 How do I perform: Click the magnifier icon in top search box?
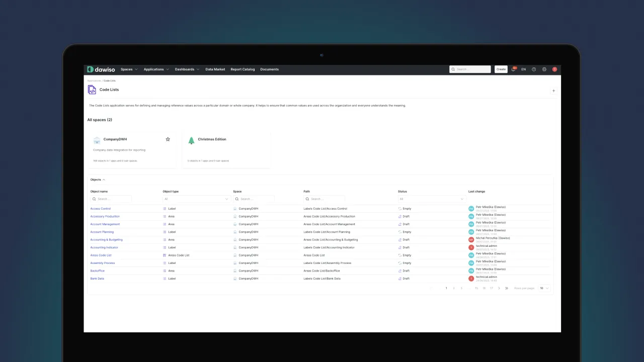(x=453, y=69)
